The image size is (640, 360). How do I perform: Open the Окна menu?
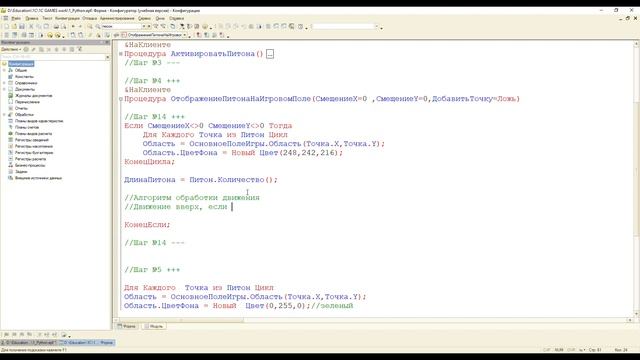point(160,18)
